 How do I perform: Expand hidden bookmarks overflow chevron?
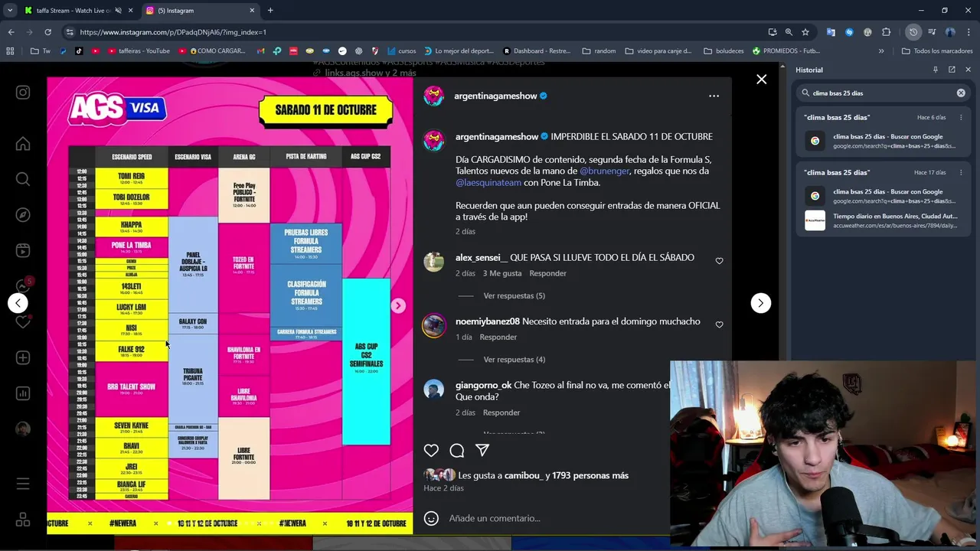click(x=881, y=51)
